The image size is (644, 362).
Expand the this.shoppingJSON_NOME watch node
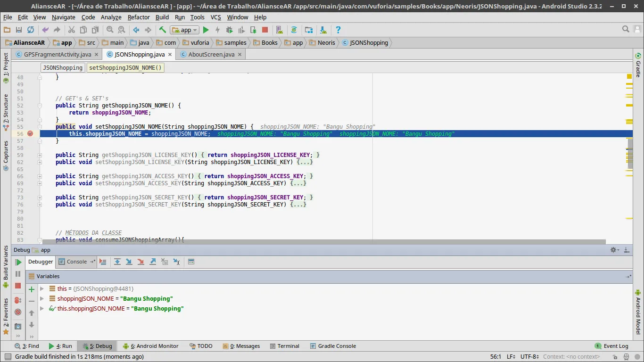(x=42, y=308)
